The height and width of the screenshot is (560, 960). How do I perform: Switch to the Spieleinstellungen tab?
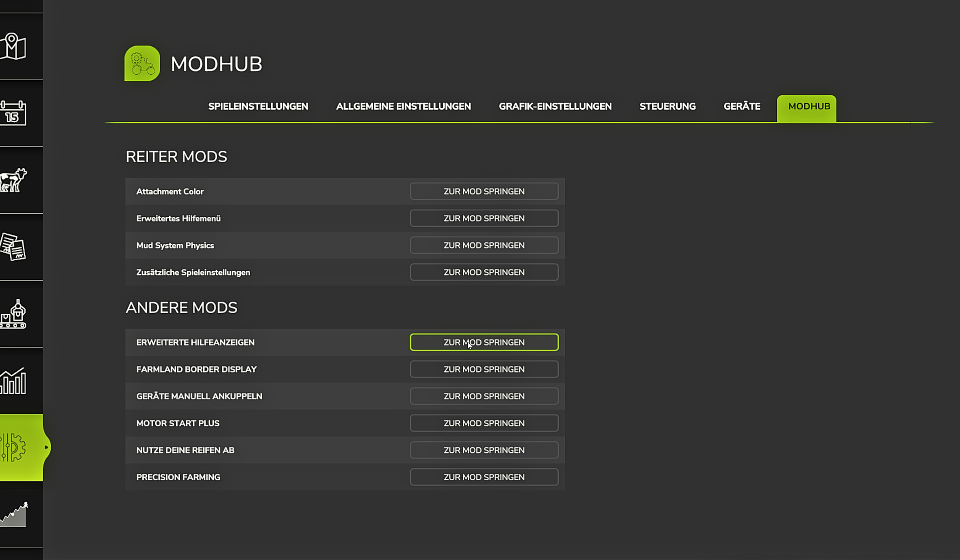point(258,106)
